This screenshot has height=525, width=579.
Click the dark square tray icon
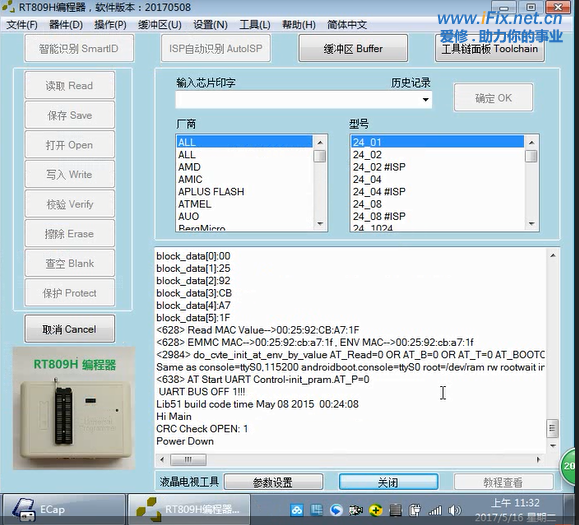coord(395,510)
